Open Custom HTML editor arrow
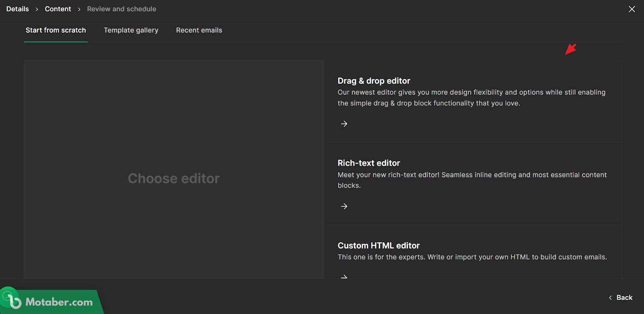Screen dimensions: 644x314 click(x=344, y=277)
